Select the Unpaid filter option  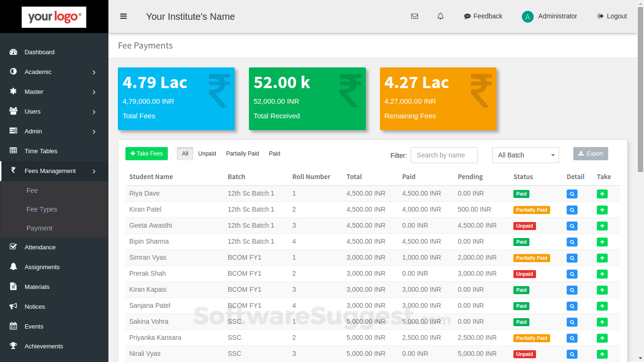click(x=207, y=153)
